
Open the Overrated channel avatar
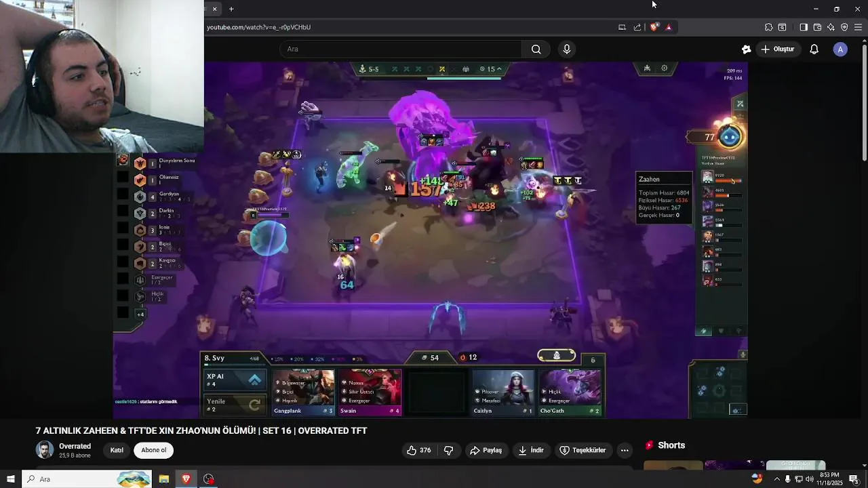pyautogui.click(x=45, y=450)
